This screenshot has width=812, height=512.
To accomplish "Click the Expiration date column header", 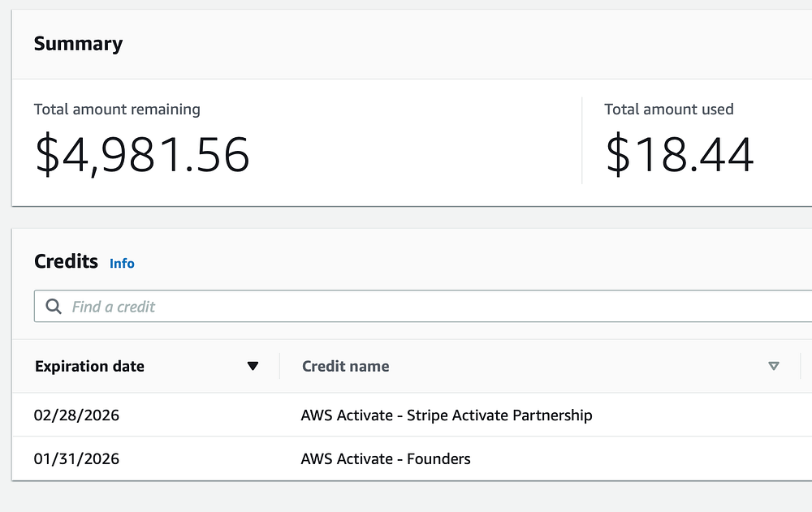I will click(89, 366).
